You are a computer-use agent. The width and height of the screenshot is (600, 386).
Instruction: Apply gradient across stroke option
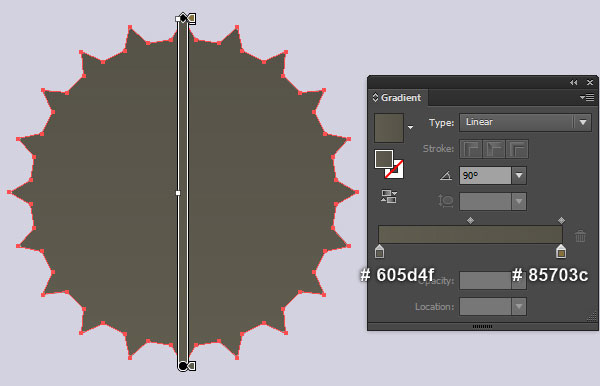(x=517, y=149)
